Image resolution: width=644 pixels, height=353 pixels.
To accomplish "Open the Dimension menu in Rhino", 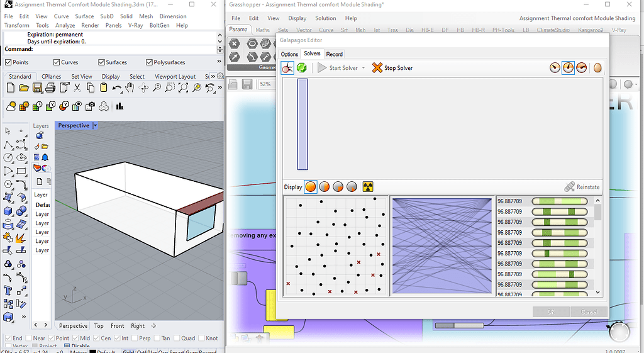I will coord(172,16).
